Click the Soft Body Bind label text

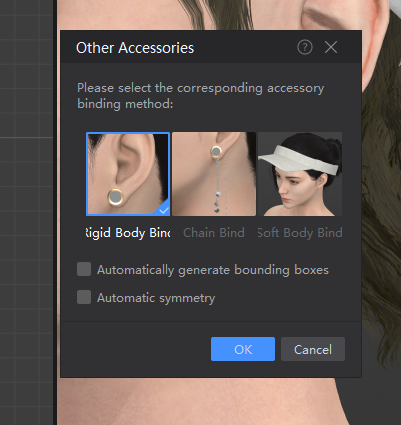click(300, 233)
